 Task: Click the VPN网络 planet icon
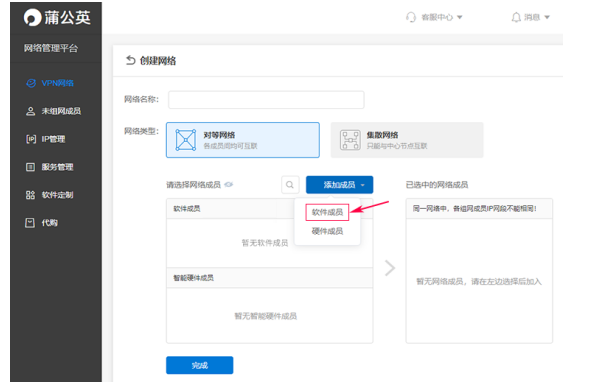[x=31, y=83]
